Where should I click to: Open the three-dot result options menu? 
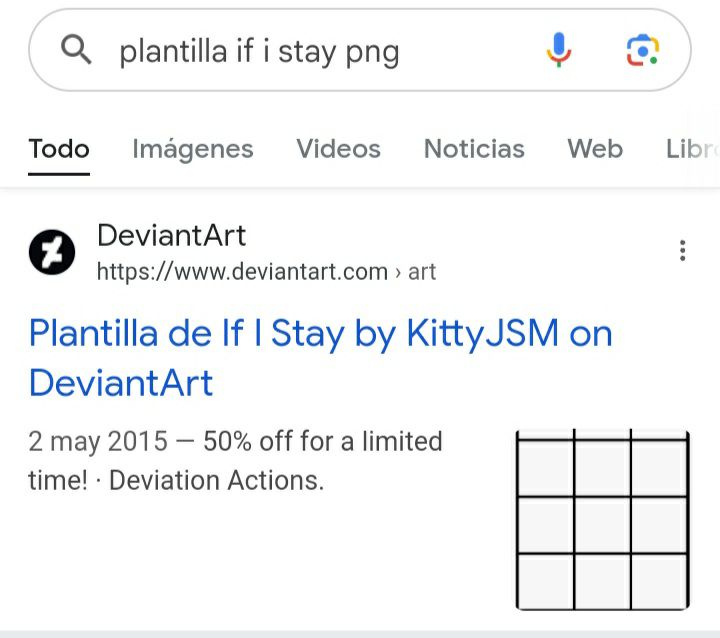[x=682, y=251]
